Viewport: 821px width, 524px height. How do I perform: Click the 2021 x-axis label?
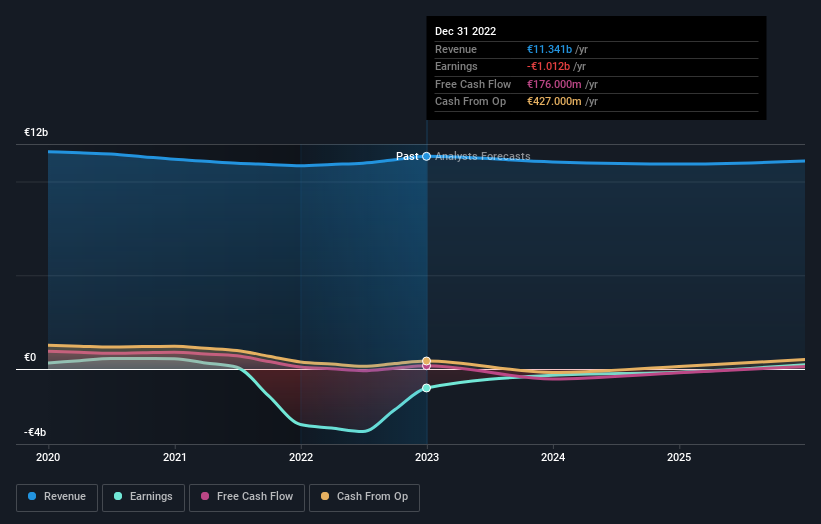174,458
